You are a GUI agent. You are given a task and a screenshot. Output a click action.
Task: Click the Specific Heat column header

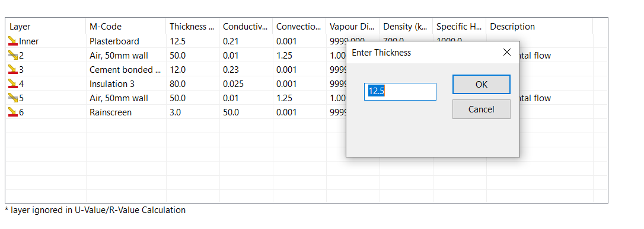pyautogui.click(x=459, y=27)
